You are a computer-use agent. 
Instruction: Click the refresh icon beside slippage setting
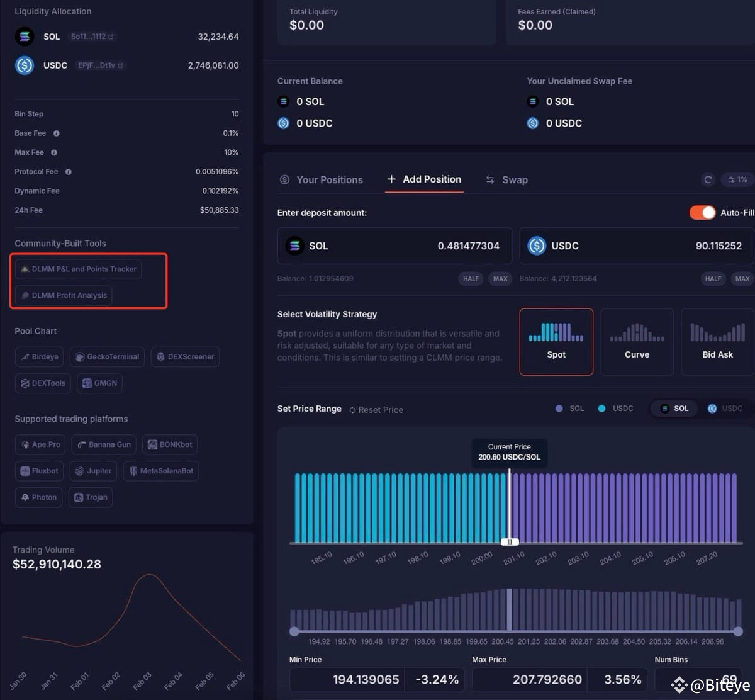(x=708, y=179)
